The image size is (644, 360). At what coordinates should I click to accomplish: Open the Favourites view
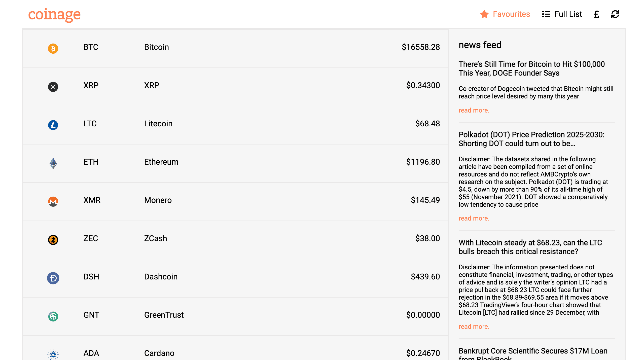click(x=505, y=14)
